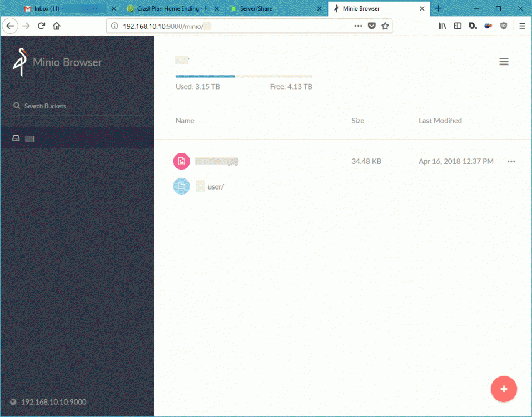Click the Minio bird logo
Screen dimensions: 532x417
(20, 62)
